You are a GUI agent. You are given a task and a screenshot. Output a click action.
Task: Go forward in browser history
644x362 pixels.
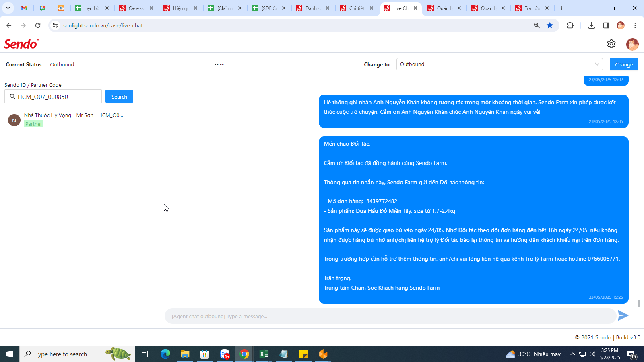[23, 25]
